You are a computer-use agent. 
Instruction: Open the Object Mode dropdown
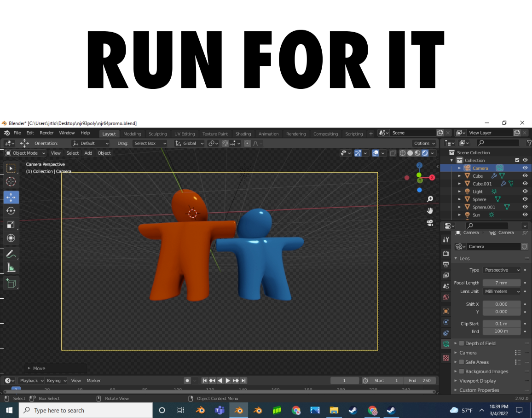[26, 153]
